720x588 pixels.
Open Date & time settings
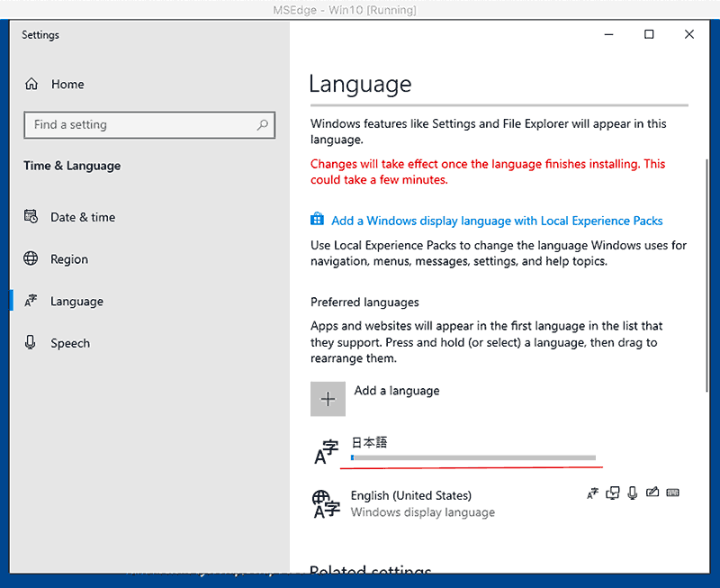(x=83, y=217)
